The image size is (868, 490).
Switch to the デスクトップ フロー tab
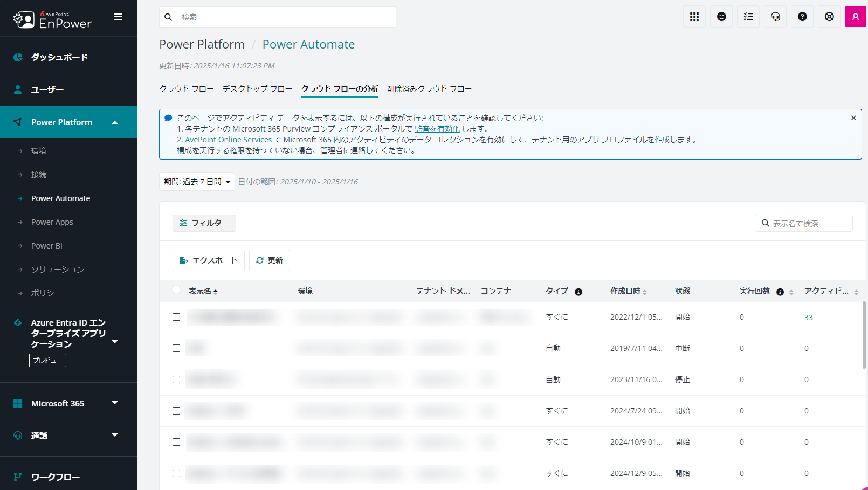click(257, 89)
